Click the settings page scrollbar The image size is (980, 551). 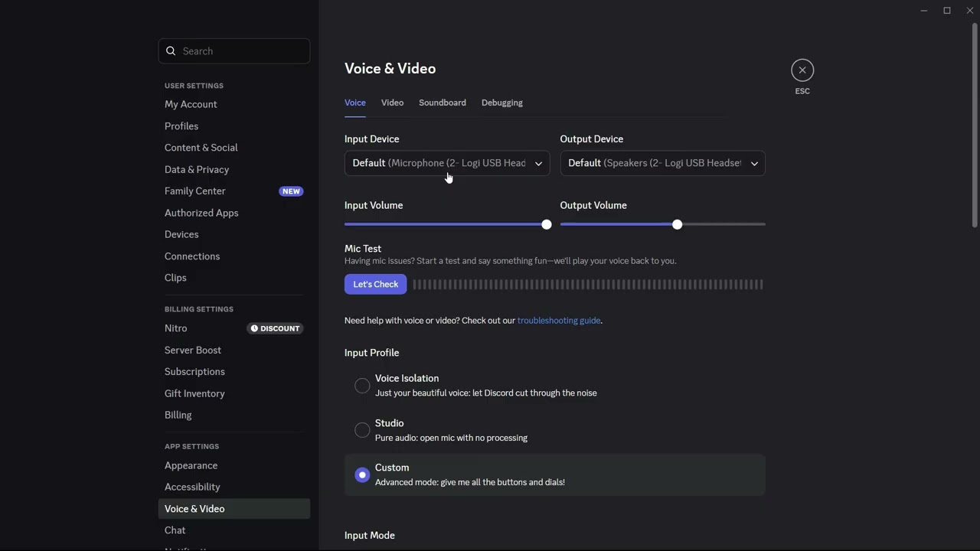(x=975, y=126)
